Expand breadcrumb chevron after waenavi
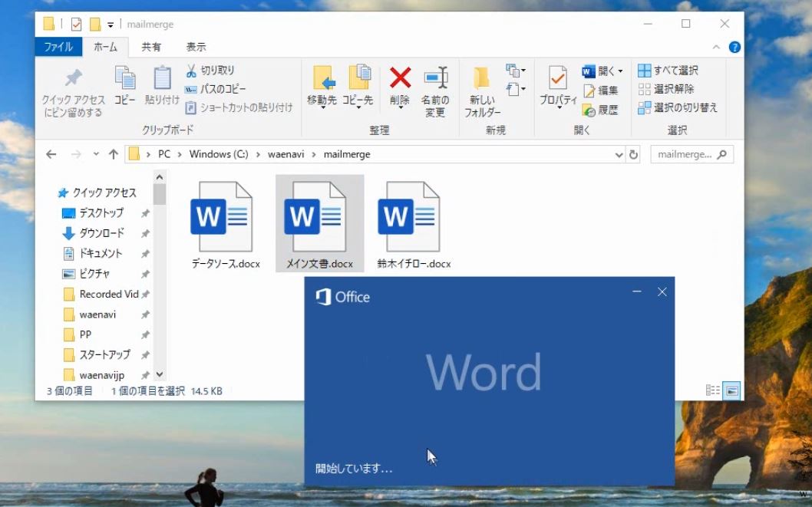The height and width of the screenshot is (507, 812). tap(314, 154)
